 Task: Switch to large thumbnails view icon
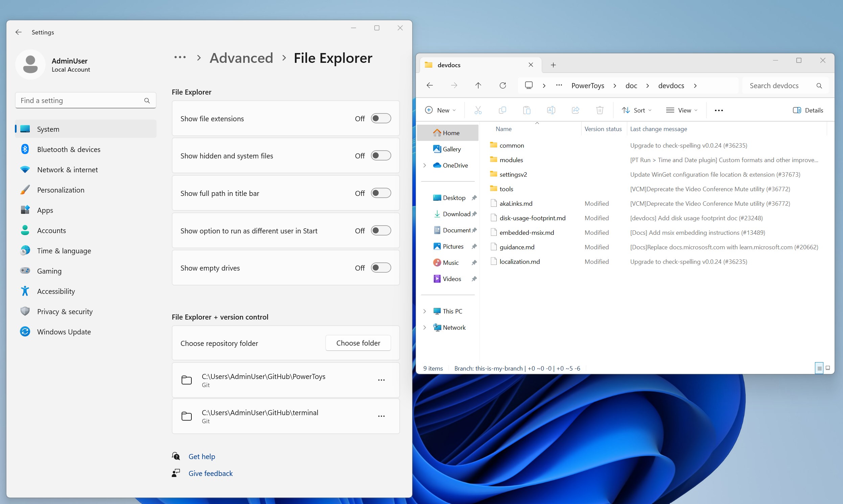coord(828,368)
